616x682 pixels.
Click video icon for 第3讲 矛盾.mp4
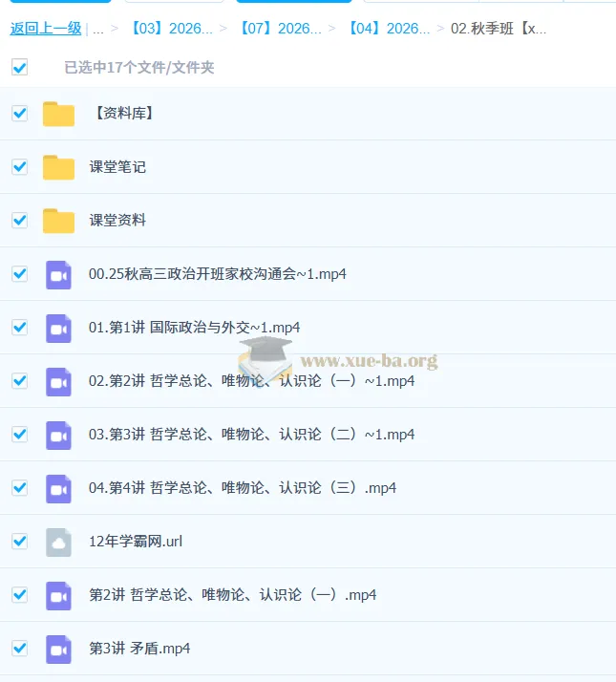(58, 650)
